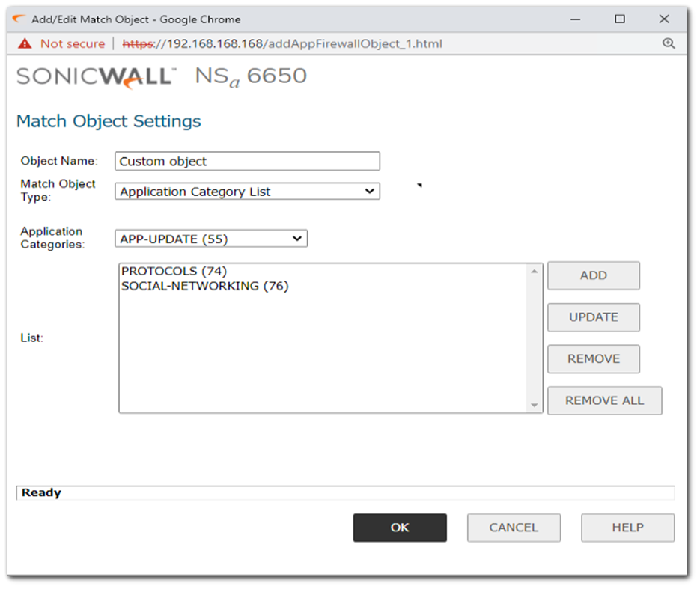Select PROTOCOLS (74) in the list
700x589 pixels.
point(174,271)
